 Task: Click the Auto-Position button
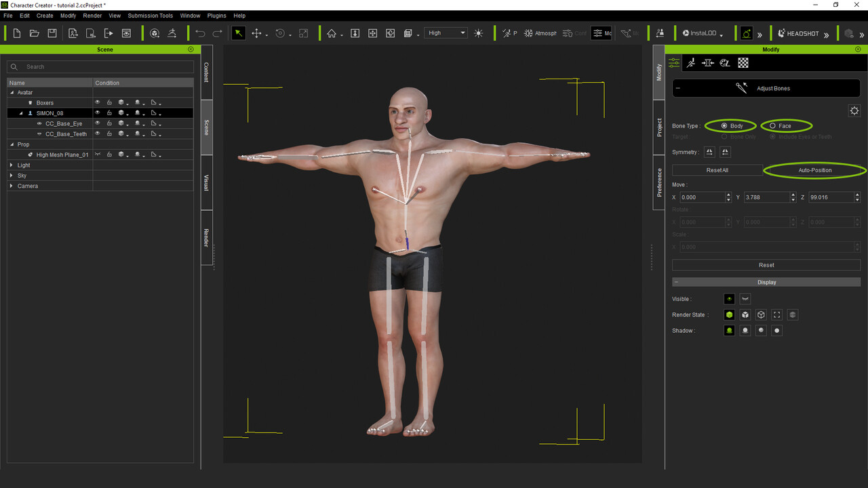point(815,170)
